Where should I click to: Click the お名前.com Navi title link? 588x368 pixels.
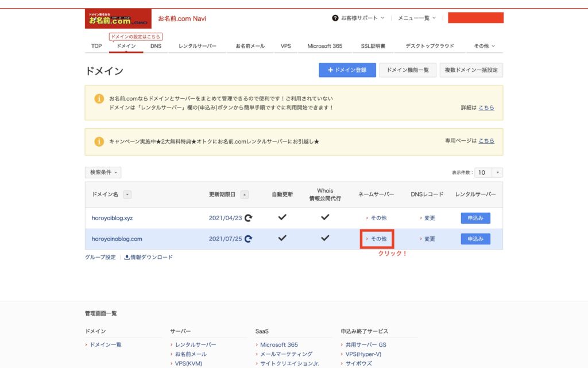[182, 18]
